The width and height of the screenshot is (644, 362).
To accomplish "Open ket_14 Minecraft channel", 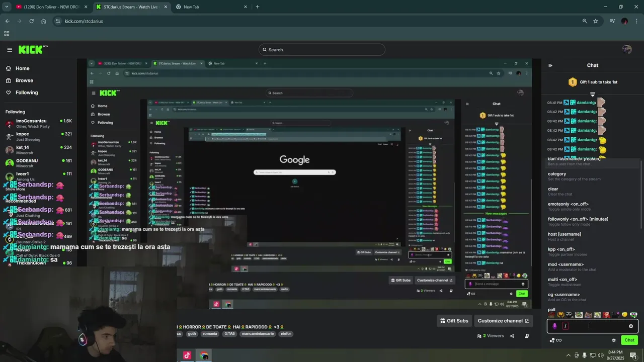I will coord(38,150).
